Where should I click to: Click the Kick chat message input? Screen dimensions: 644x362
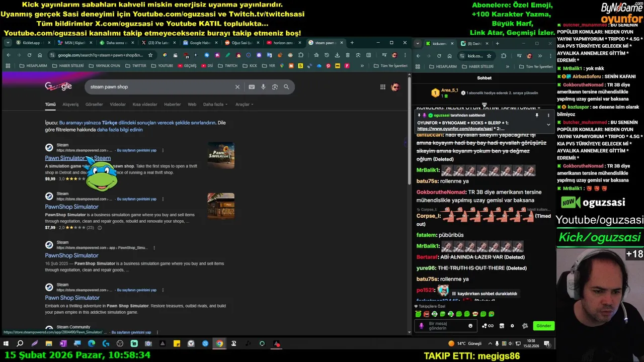coord(445,326)
